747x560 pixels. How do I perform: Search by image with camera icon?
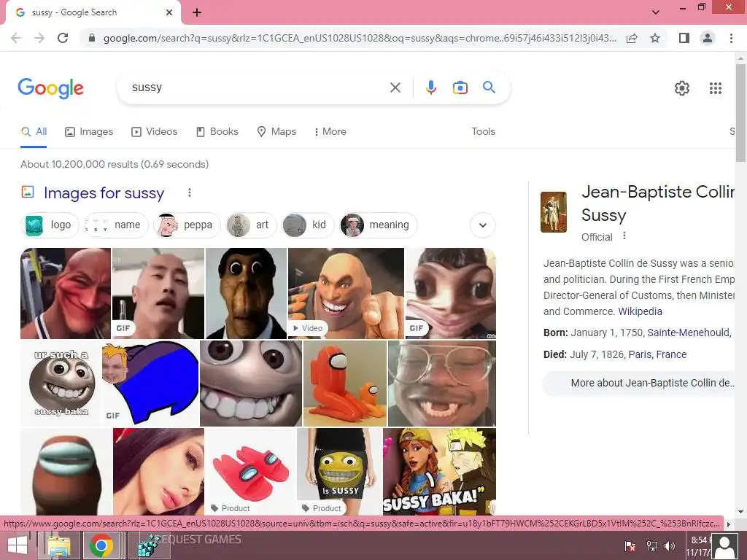[x=460, y=87]
